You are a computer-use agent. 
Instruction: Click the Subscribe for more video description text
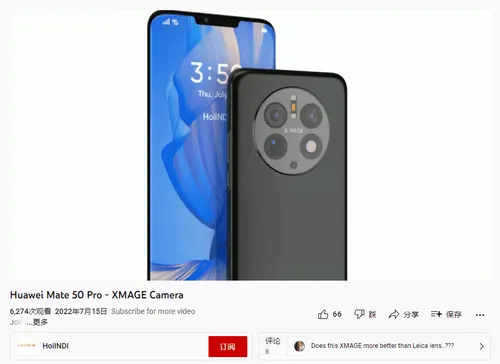(153, 311)
